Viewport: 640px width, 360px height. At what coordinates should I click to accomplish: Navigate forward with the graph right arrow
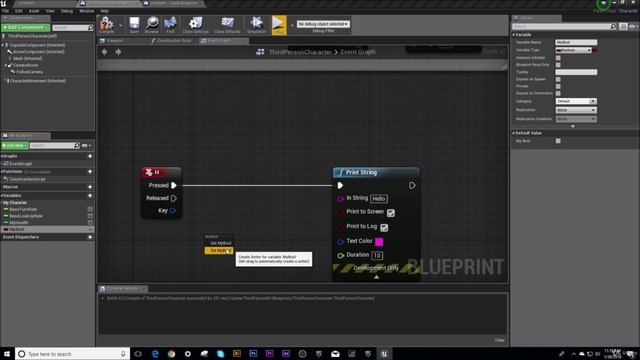coord(118,52)
